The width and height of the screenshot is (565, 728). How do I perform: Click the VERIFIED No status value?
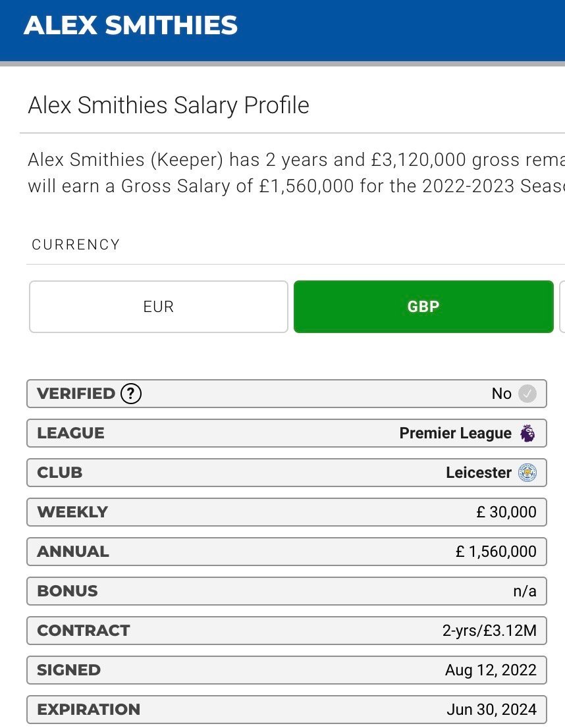tap(501, 394)
